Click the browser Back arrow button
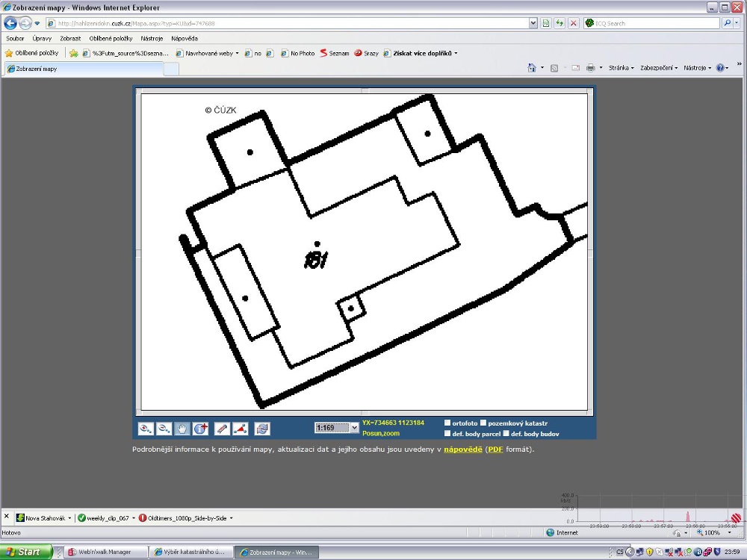 coord(10,23)
